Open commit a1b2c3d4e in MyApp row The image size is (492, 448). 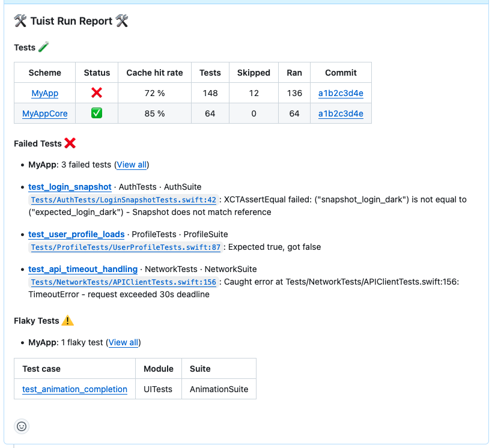(341, 93)
